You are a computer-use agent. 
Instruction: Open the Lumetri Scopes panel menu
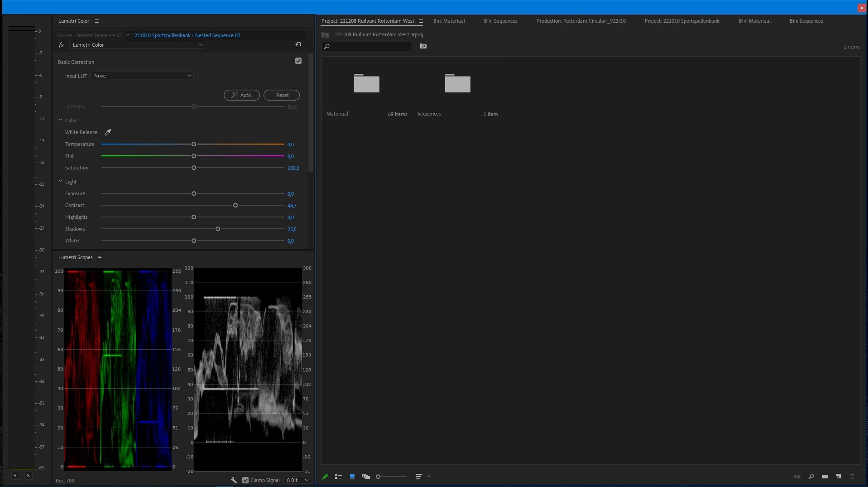tap(100, 257)
